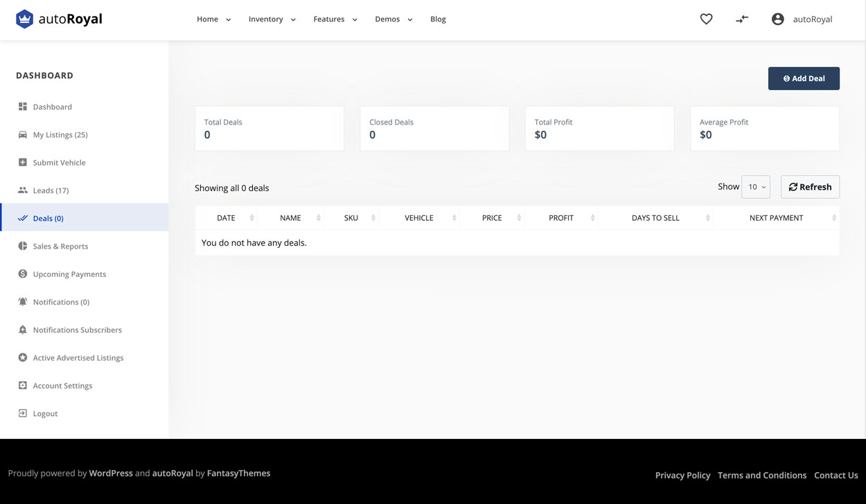Sort table by NEXT PAYMENT arrows
This screenshot has height=504, width=866.
[834, 218]
